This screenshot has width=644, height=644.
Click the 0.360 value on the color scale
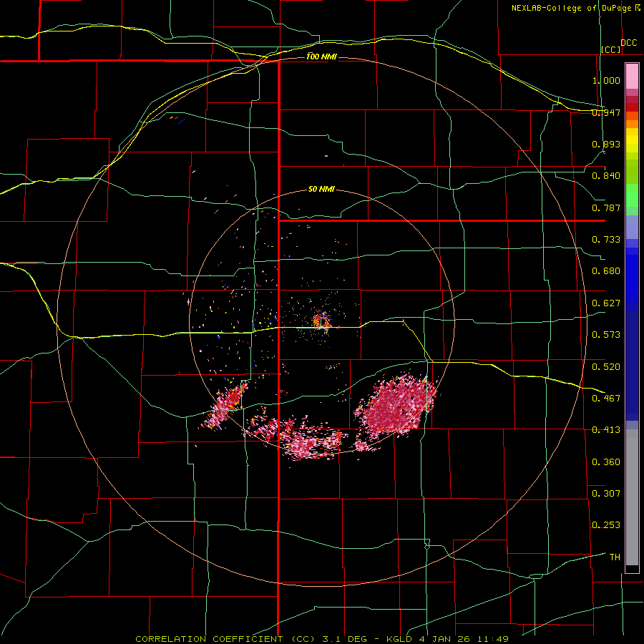point(606,462)
